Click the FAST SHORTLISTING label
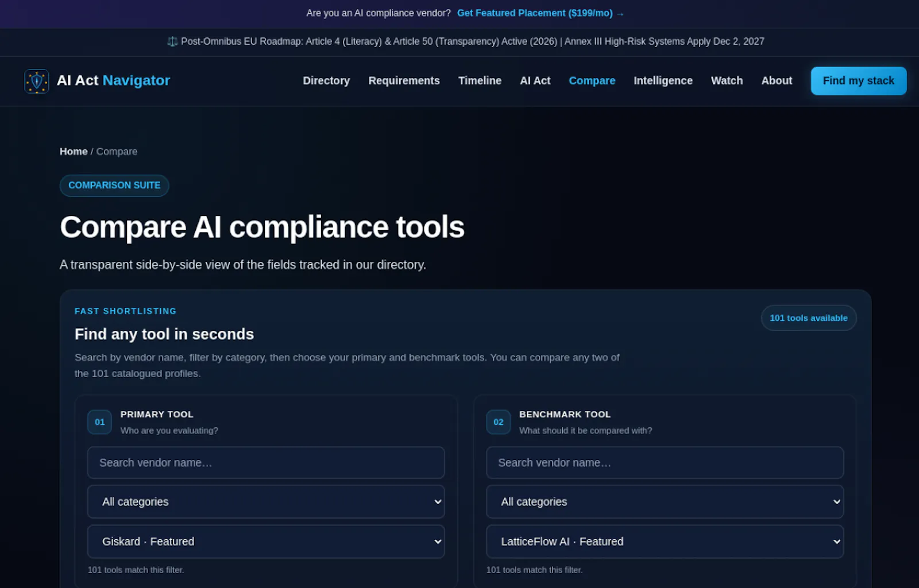919x588 pixels. click(125, 311)
